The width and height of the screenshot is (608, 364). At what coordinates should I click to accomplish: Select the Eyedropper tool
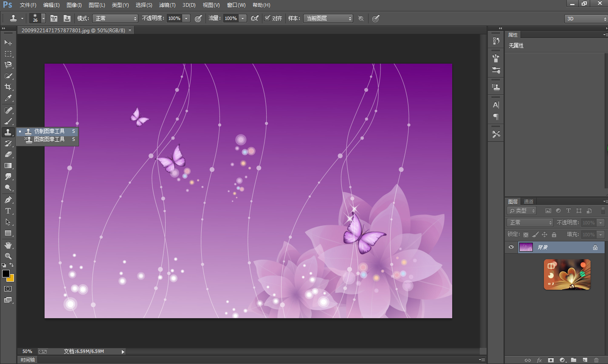coord(8,98)
